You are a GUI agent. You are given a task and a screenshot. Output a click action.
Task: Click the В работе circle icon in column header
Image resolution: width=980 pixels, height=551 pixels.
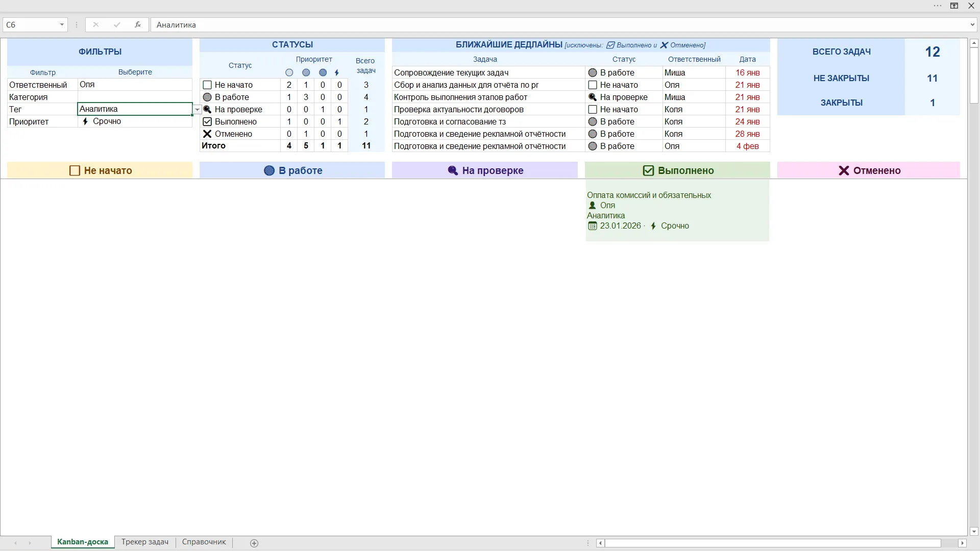[269, 170]
